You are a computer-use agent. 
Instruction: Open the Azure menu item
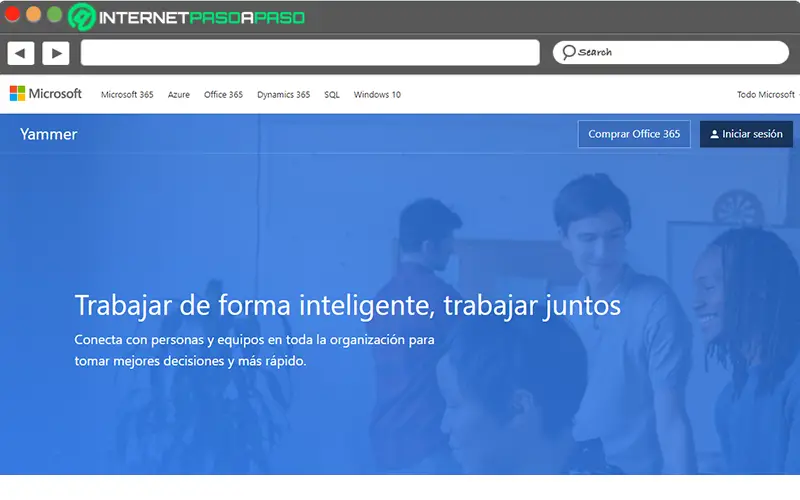179,94
